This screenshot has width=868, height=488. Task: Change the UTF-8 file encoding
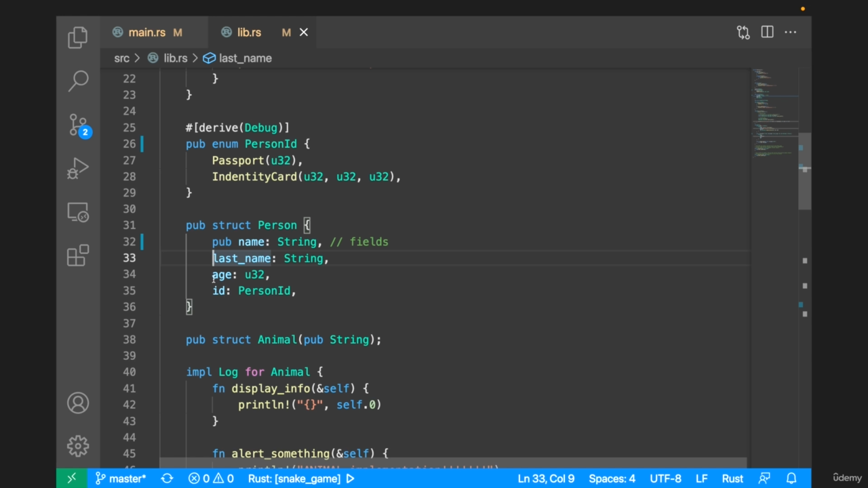tap(665, 479)
